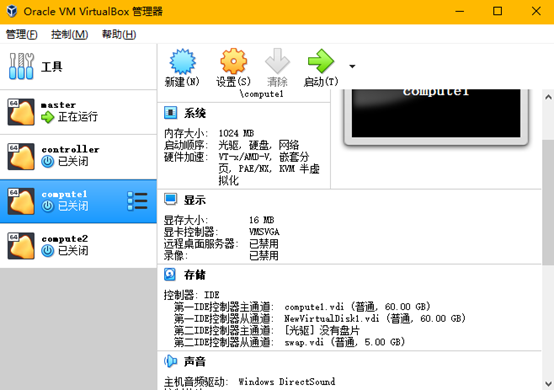Screen dimensions: 554x390
Task: Select the controller virtual machine entry
Action: [x=78, y=156]
